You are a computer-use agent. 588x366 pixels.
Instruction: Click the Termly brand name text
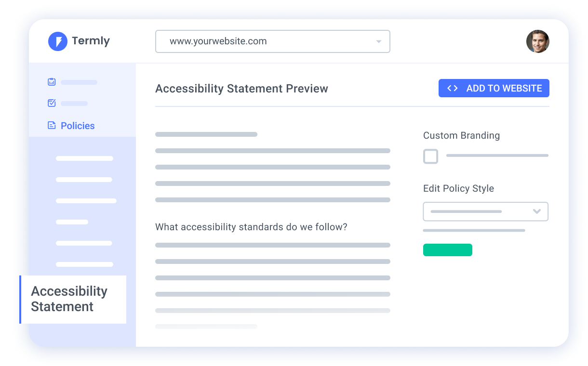91,41
